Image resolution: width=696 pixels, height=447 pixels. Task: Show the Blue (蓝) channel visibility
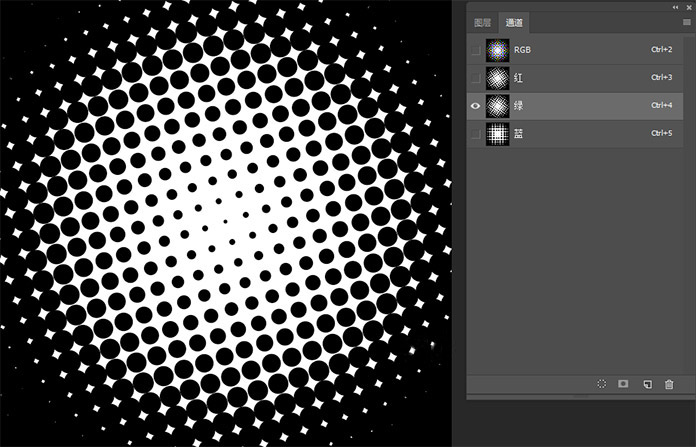click(475, 134)
